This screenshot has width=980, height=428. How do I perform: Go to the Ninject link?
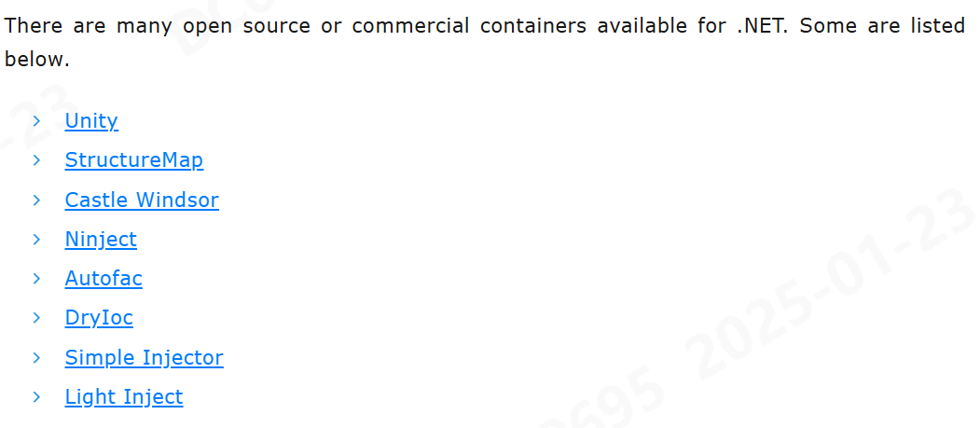(x=101, y=240)
